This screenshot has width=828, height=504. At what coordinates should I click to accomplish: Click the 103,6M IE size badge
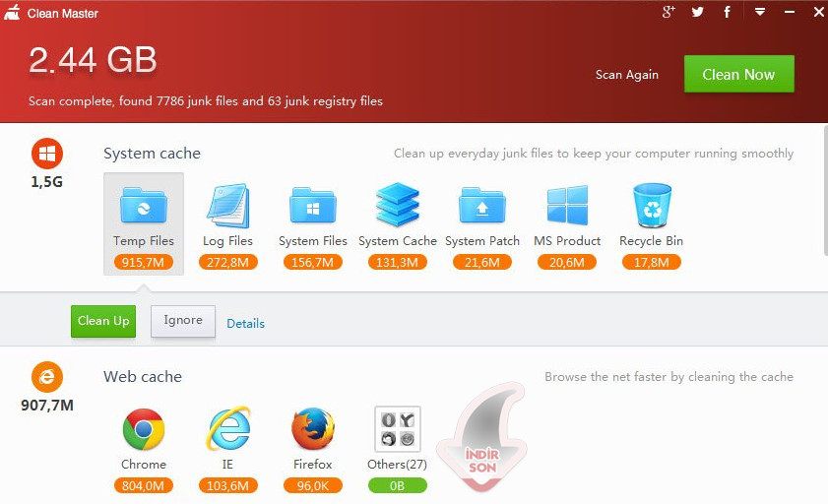tap(228, 485)
